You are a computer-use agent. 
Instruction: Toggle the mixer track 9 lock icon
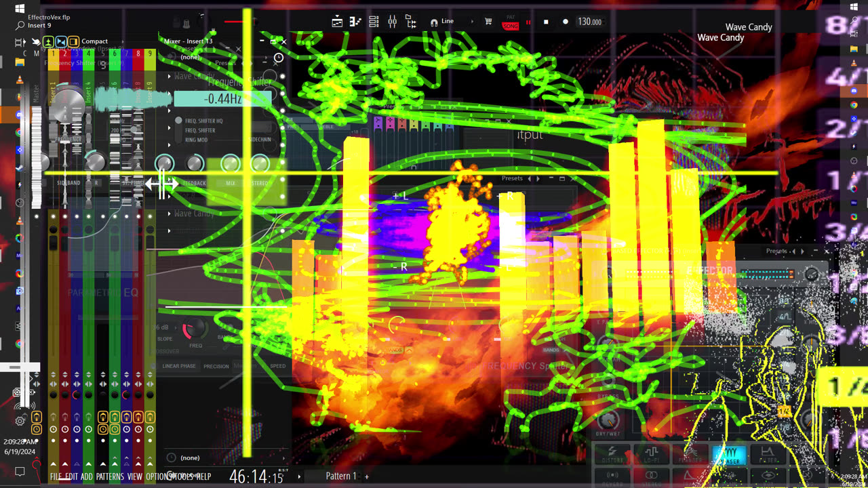[150, 417]
